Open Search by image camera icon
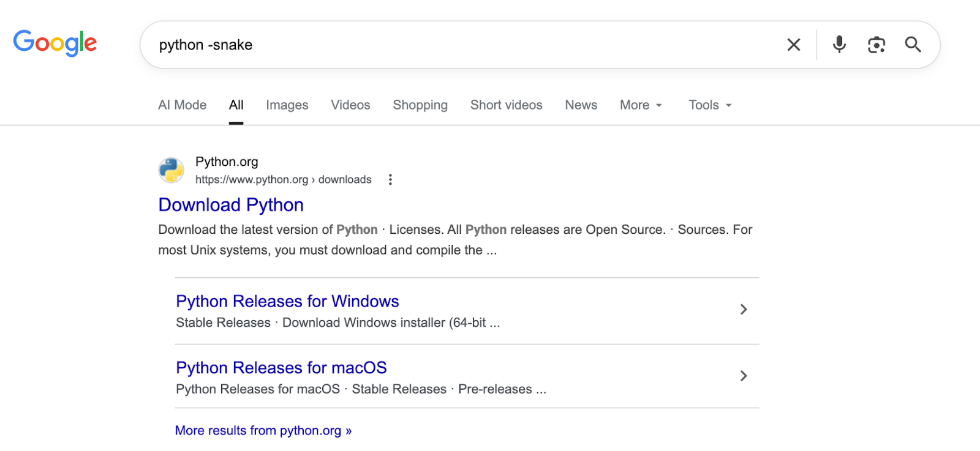 [x=876, y=45]
